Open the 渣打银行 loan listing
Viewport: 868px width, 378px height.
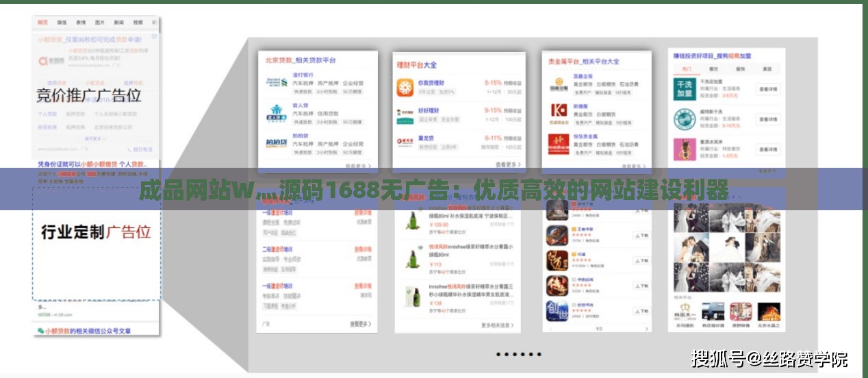click(x=303, y=75)
